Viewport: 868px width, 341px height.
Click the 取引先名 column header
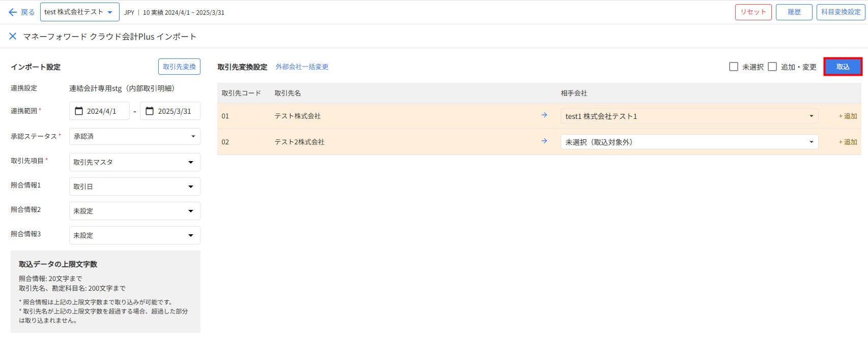tap(287, 93)
